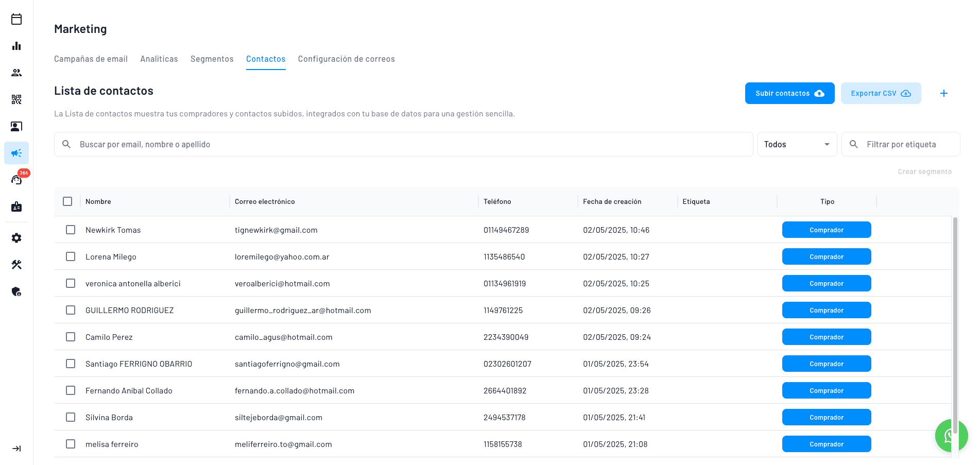Check the select-all checkbox in table header
This screenshot has height=465, width=980.
pyautogui.click(x=67, y=201)
